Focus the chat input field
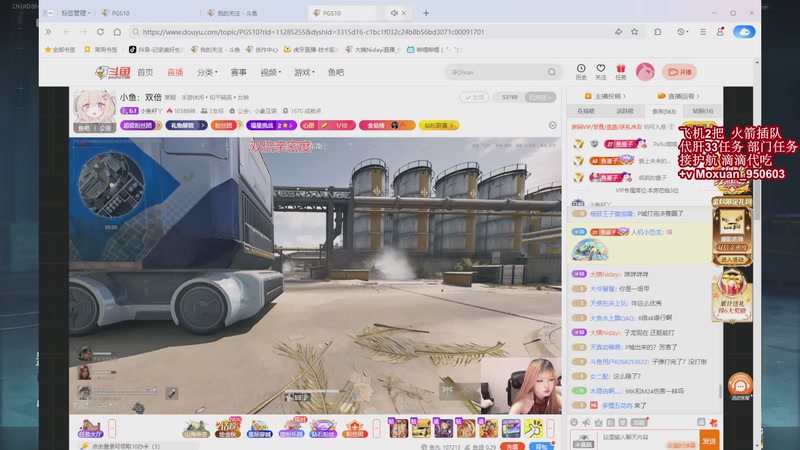 click(x=648, y=441)
